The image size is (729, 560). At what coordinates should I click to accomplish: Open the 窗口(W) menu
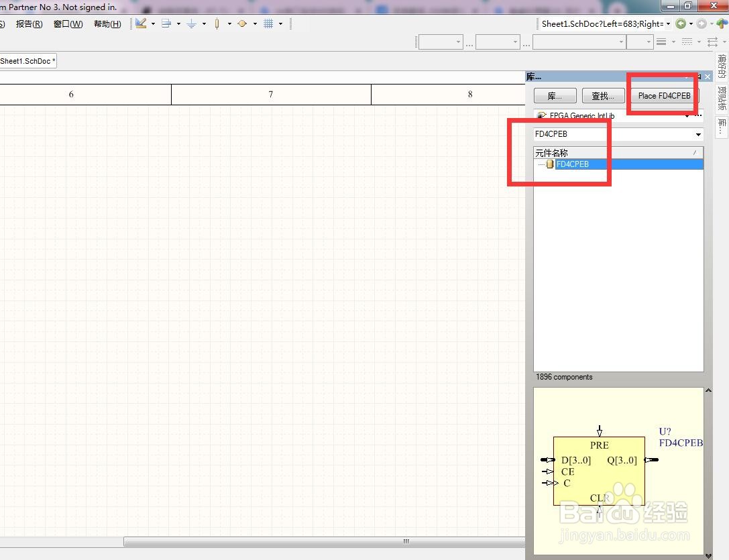tap(68, 23)
